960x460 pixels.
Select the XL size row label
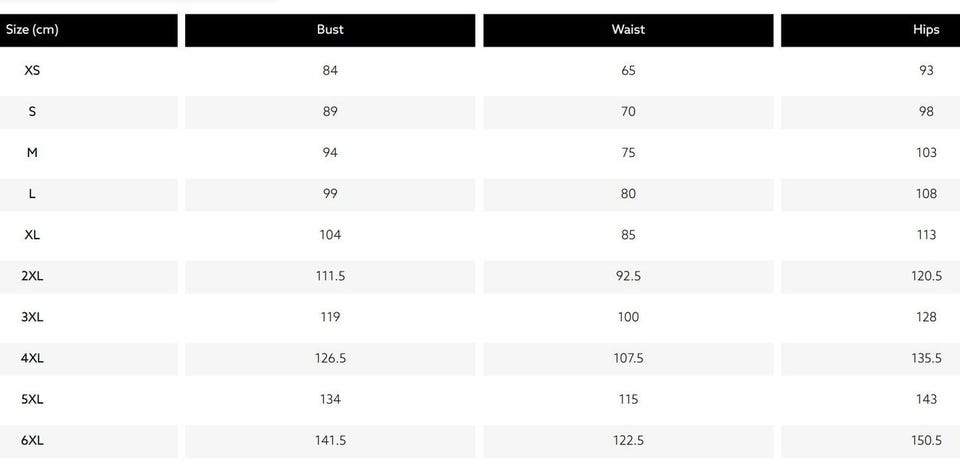[x=32, y=235]
